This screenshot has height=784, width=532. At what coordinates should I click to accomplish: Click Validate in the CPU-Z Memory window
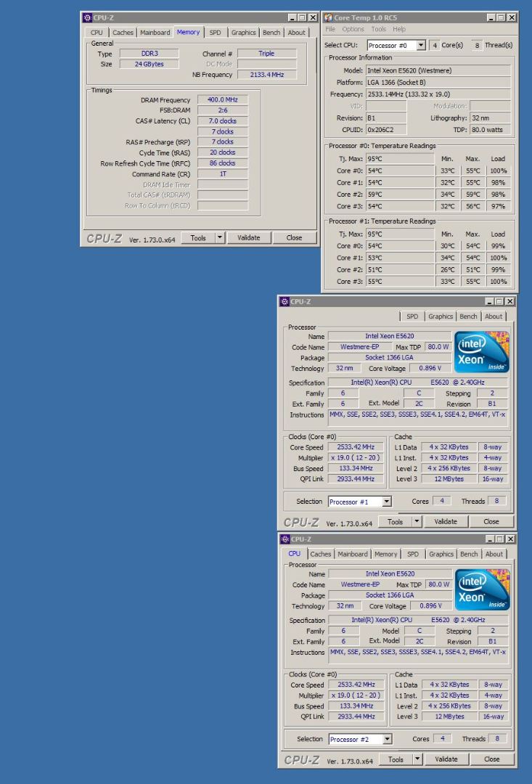point(248,237)
